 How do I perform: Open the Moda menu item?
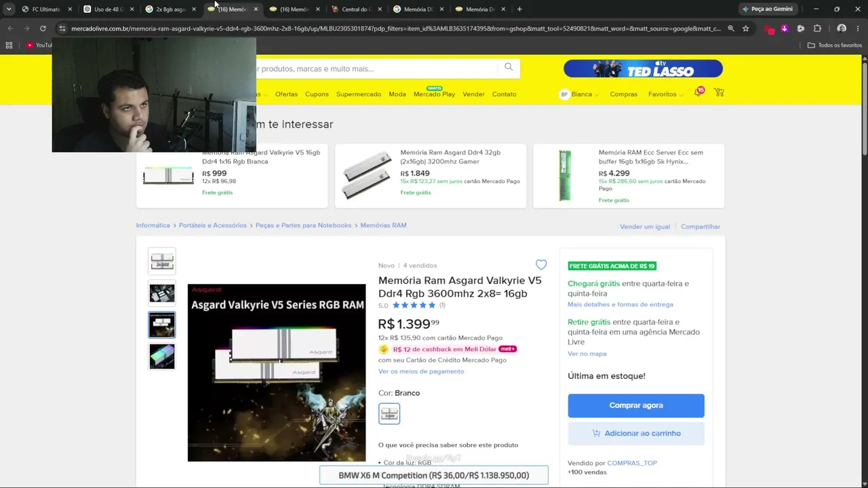click(x=397, y=94)
